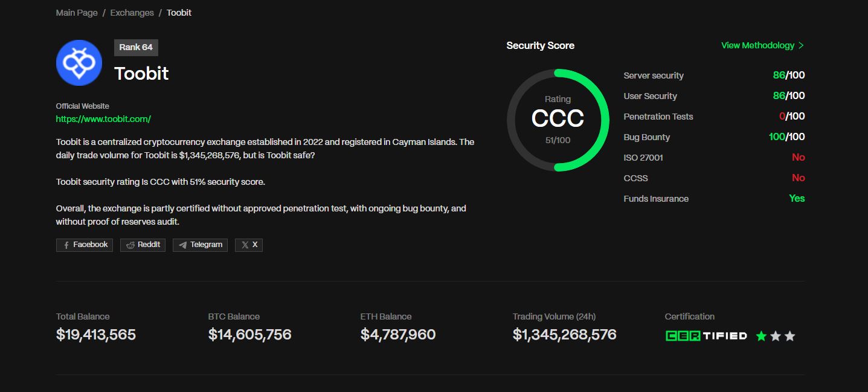
Task: Click the Trading Volume $1,345,268,576 value
Action: tap(565, 335)
